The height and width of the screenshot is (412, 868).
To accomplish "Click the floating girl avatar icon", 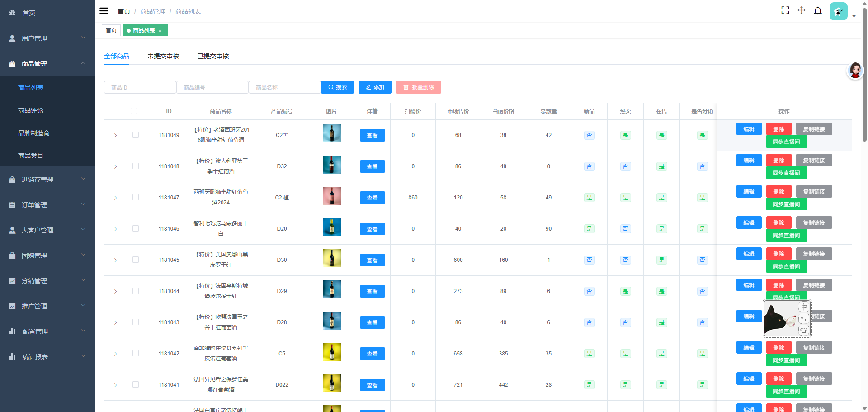I will pyautogui.click(x=855, y=71).
